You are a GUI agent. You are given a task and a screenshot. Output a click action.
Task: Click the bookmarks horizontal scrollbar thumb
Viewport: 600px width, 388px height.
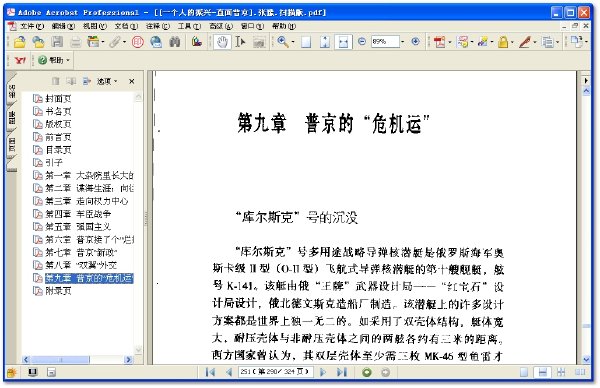[60, 360]
